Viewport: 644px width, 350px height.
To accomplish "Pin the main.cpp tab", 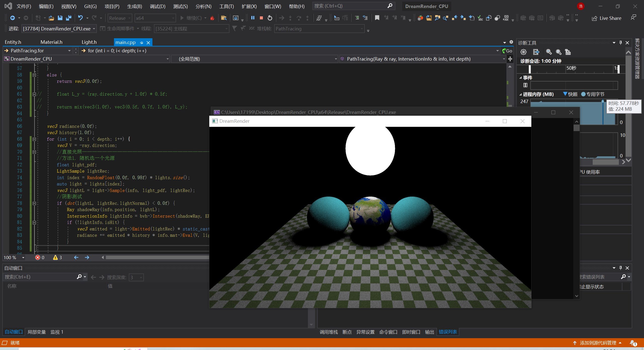I will [142, 43].
